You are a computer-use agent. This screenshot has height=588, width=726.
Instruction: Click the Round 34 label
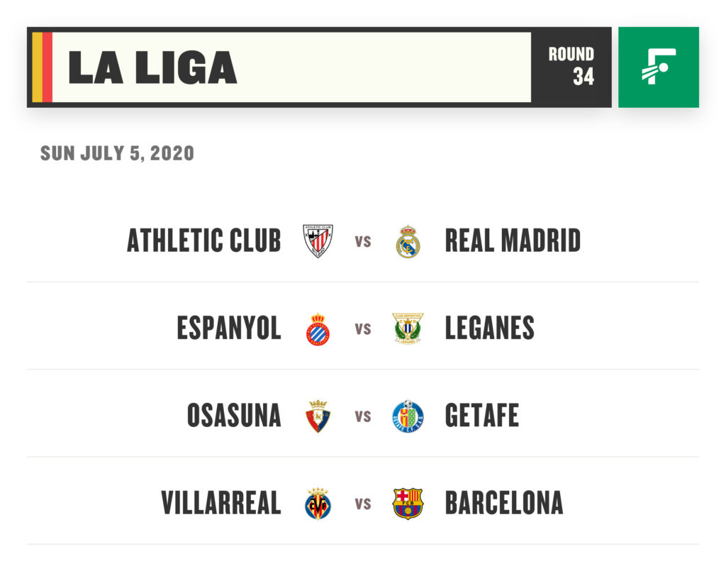[571, 66]
